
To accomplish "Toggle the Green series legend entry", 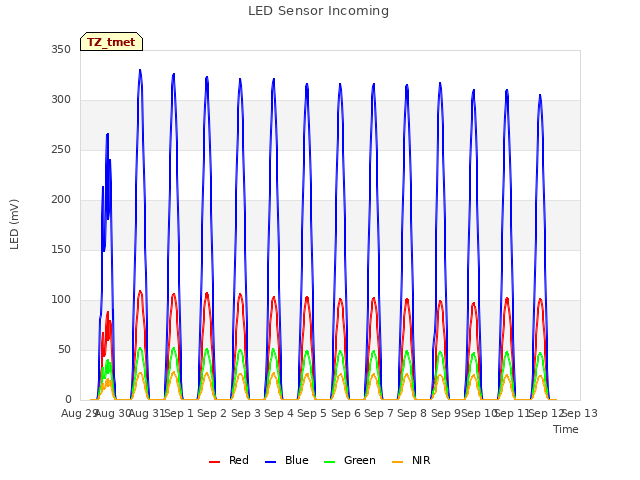I will [x=349, y=460].
